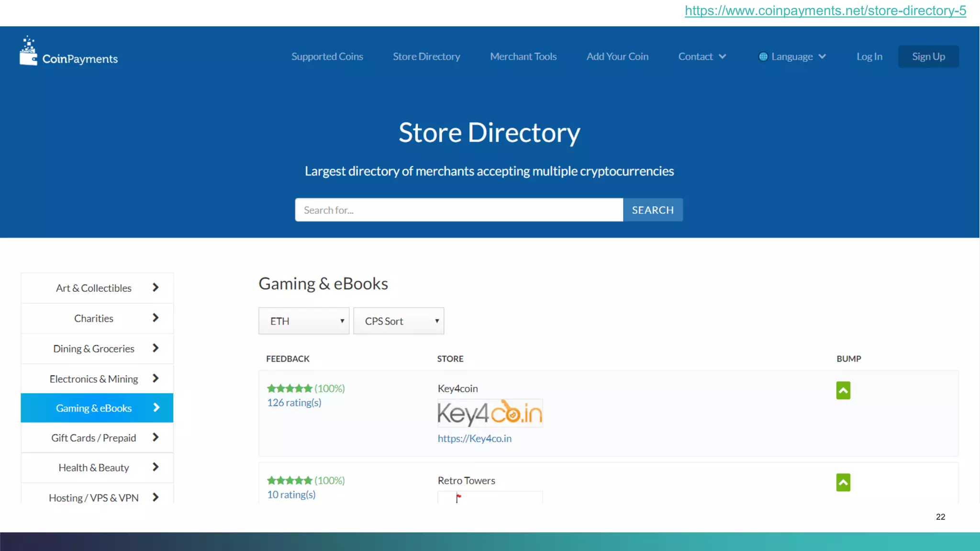Open the https://Key4co.in store link
Viewport: 980px width, 551px height.
coord(475,439)
